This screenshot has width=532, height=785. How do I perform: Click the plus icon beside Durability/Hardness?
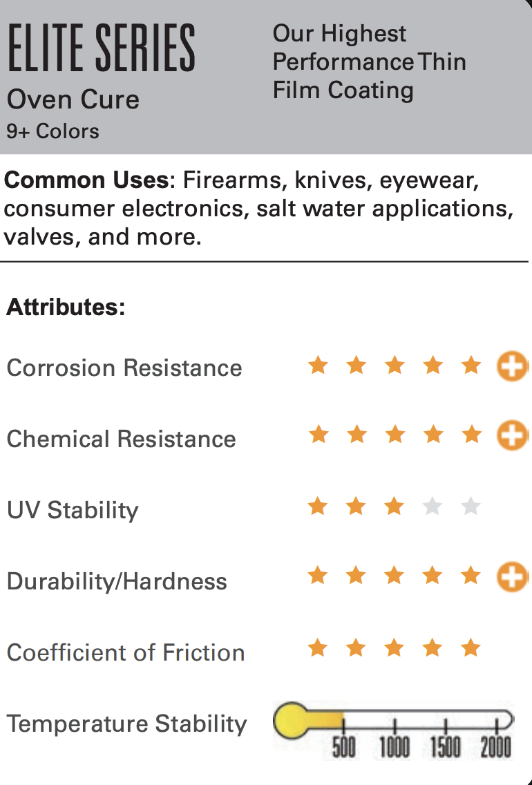512,577
